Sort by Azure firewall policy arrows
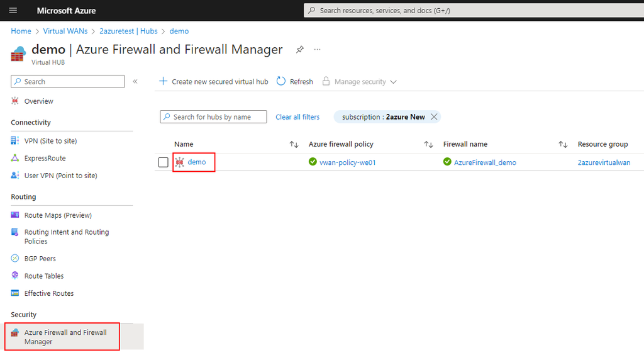This screenshot has width=644, height=355. tap(428, 144)
